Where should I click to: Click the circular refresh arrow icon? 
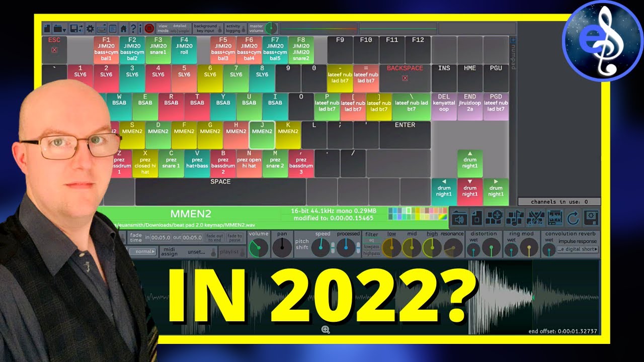573,218
